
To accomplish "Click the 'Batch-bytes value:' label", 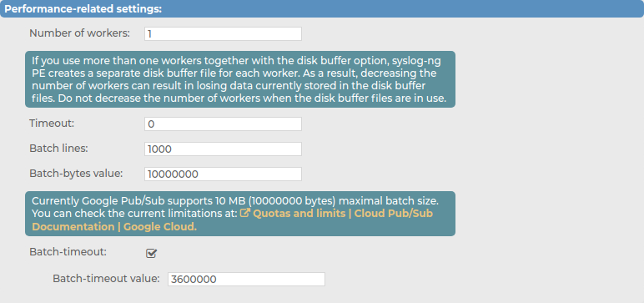I will [76, 173].
